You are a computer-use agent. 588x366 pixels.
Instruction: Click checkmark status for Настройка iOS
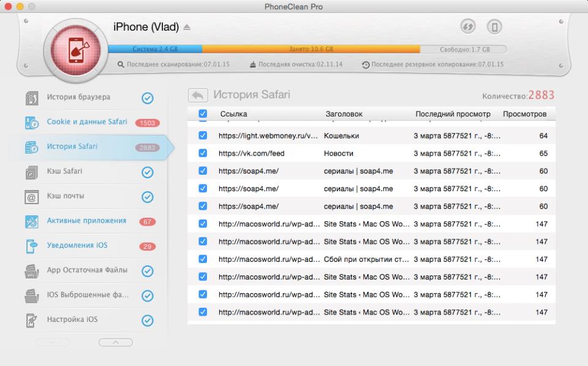[148, 321]
